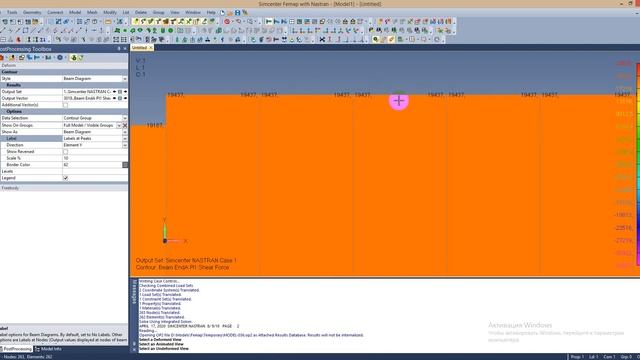Viewport: 640px width, 360px height.
Task: Click the gear icon in PostProcessing Toolbox toolbar
Action: (x=60, y=58)
